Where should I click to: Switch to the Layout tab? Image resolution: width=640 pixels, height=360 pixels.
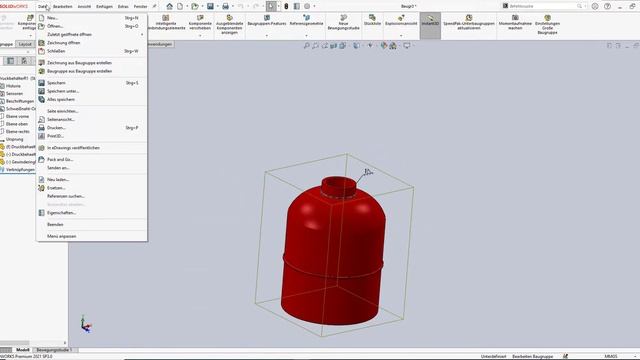(x=25, y=44)
